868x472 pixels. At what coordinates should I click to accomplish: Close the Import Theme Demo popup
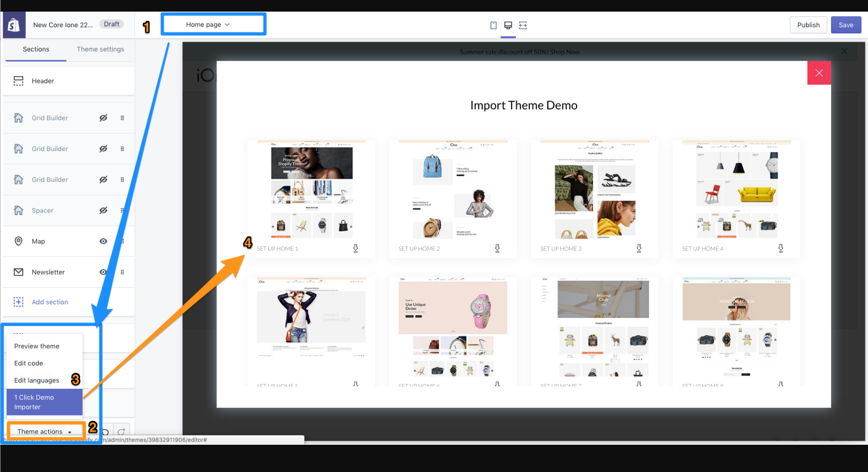819,73
